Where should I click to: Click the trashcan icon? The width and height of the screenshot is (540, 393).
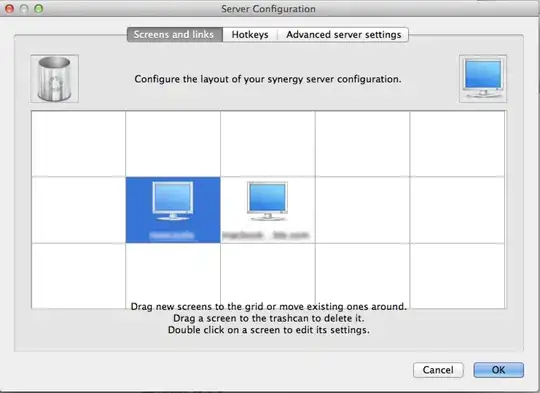click(54, 79)
